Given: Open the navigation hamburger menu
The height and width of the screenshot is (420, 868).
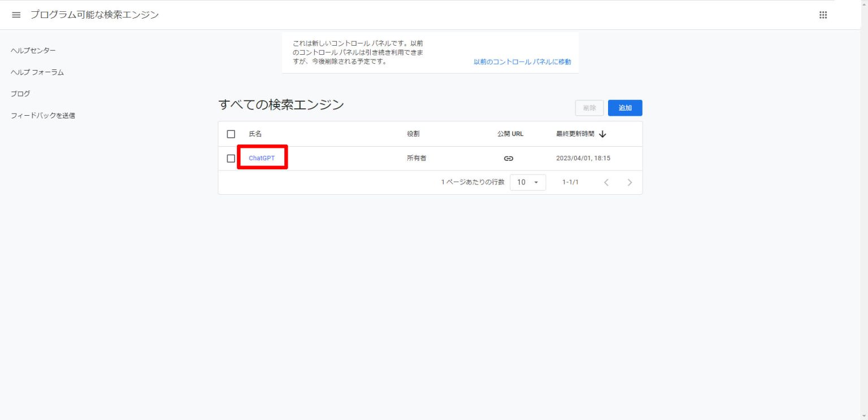Looking at the screenshot, I should coord(16,15).
